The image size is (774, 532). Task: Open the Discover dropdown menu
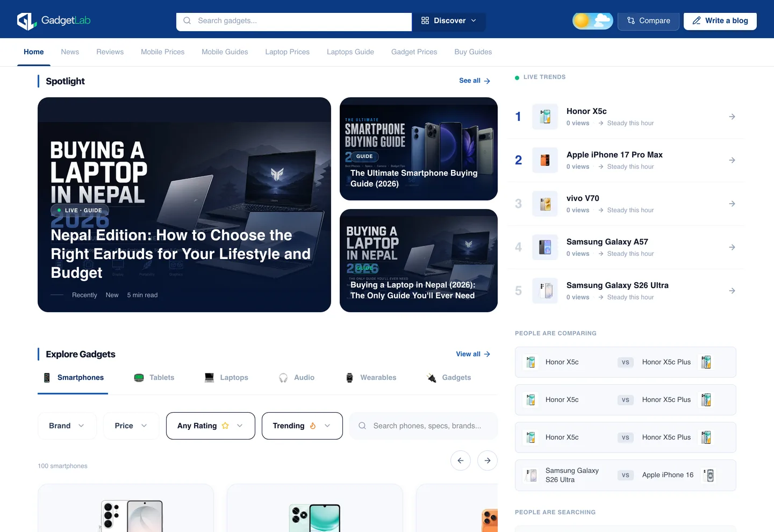point(449,21)
